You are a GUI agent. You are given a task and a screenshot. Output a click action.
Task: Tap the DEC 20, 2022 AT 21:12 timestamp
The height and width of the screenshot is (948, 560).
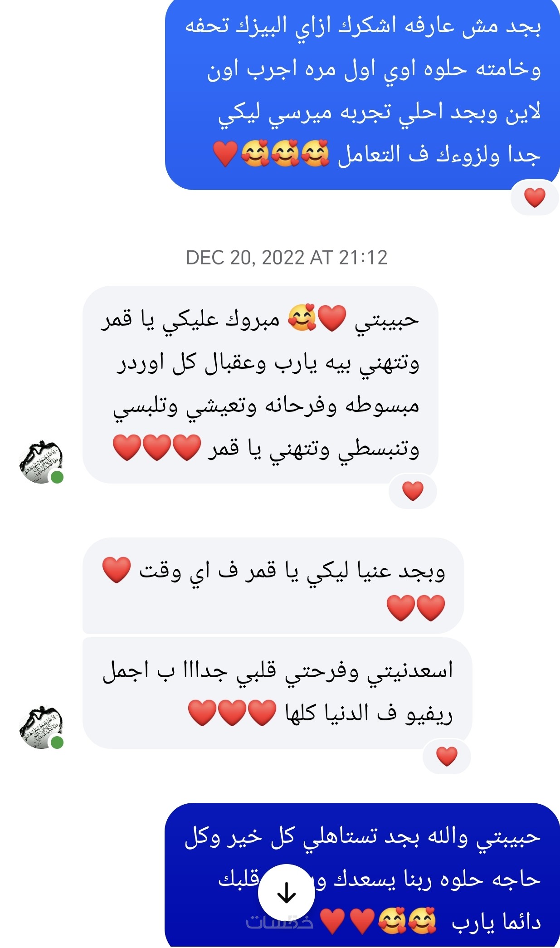(287, 258)
